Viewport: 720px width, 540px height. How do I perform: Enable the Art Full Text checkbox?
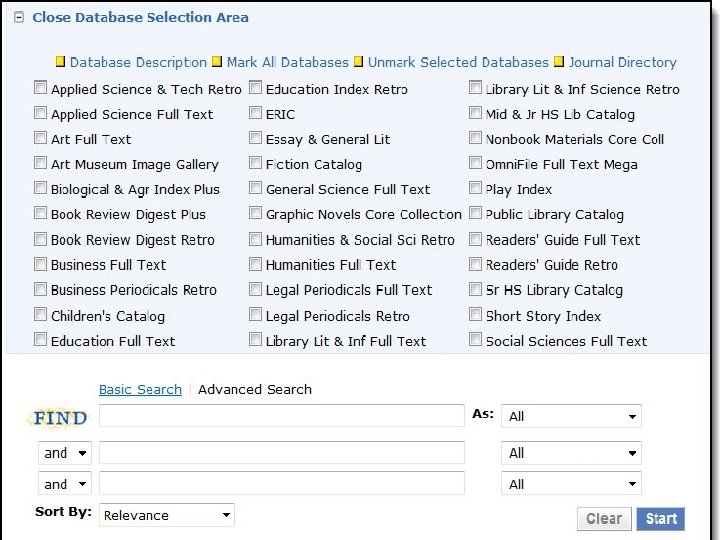[x=41, y=139]
